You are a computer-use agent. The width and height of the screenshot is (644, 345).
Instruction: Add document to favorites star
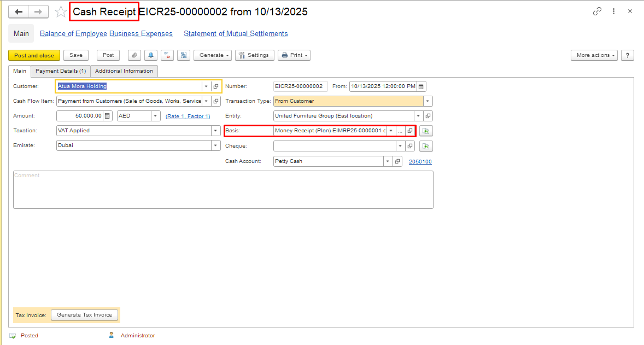tap(61, 11)
